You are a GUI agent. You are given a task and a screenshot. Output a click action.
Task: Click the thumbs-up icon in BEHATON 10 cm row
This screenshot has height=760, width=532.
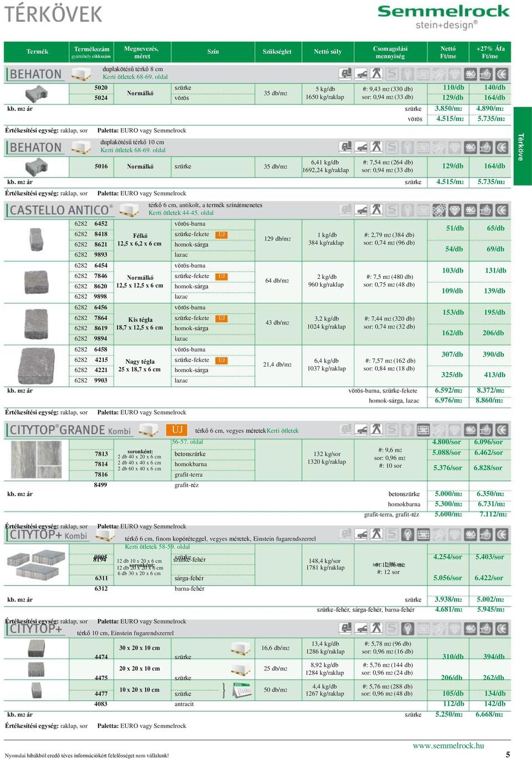(486, 147)
